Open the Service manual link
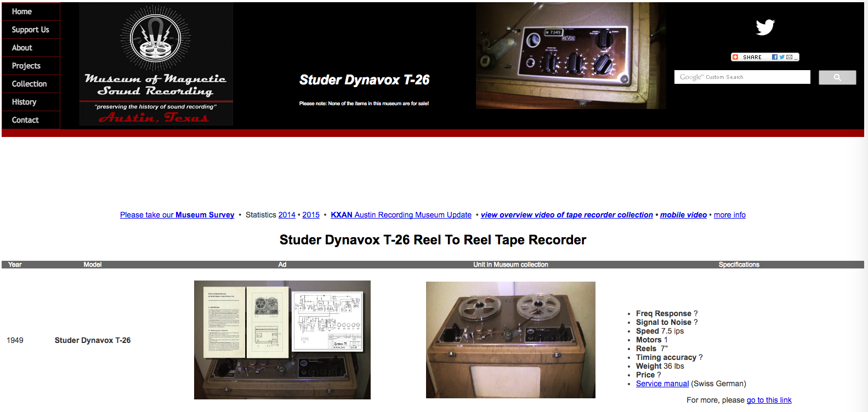 [662, 384]
